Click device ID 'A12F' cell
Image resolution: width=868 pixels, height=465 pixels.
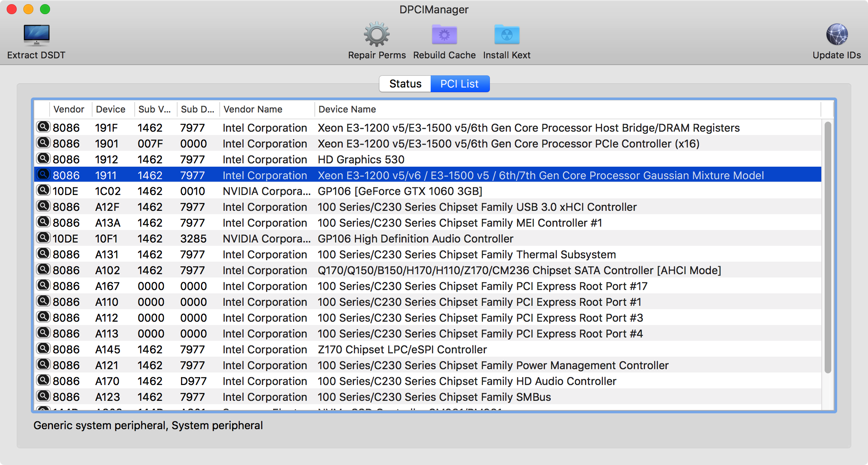tap(107, 207)
